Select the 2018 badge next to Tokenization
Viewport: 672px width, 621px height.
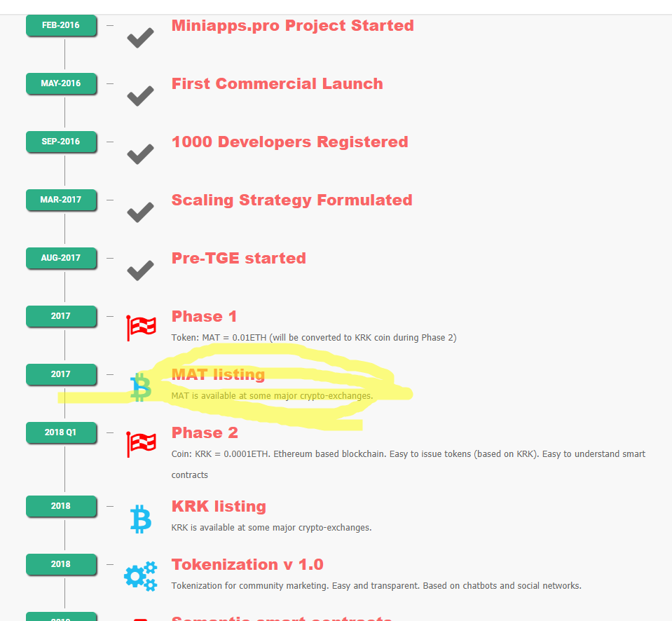point(61,564)
